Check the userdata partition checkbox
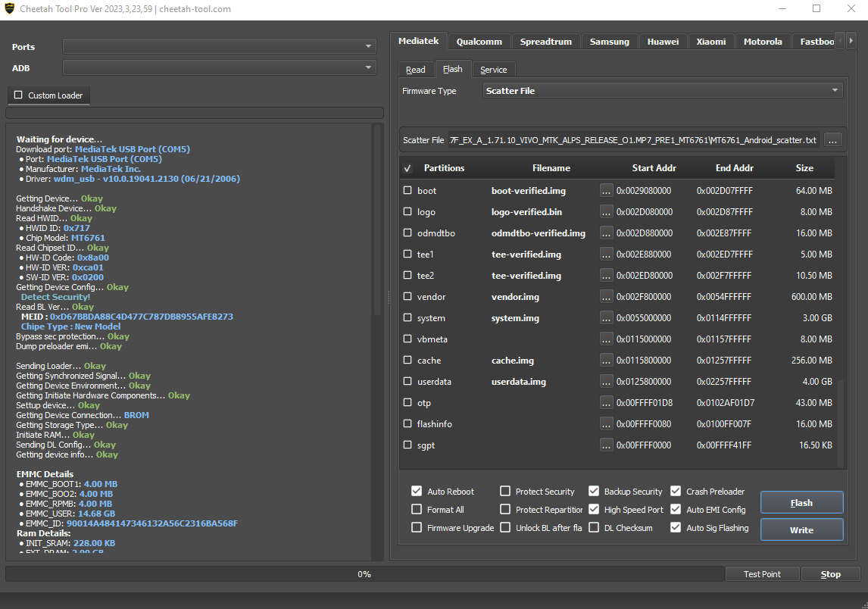This screenshot has width=868, height=609. tap(407, 381)
